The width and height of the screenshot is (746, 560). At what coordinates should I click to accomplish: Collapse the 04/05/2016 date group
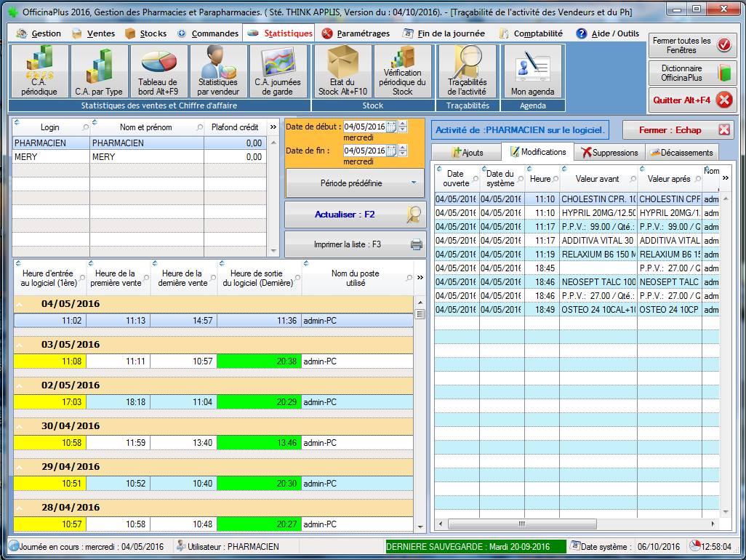point(20,304)
